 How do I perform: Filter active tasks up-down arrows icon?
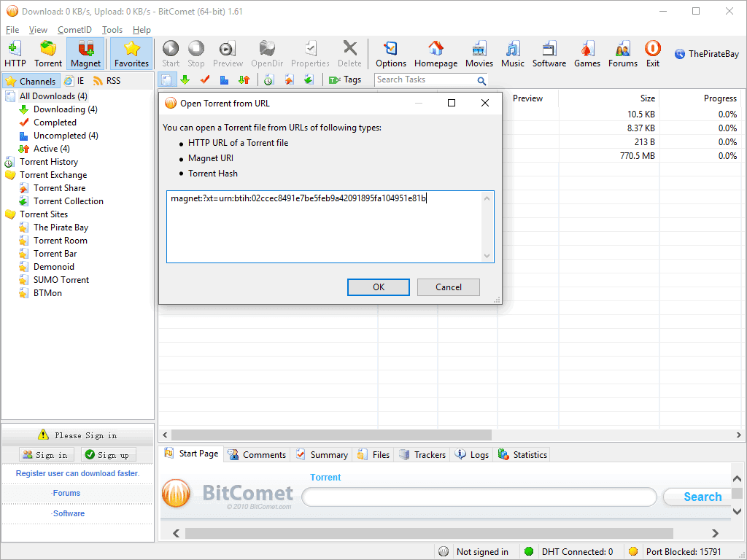click(244, 79)
